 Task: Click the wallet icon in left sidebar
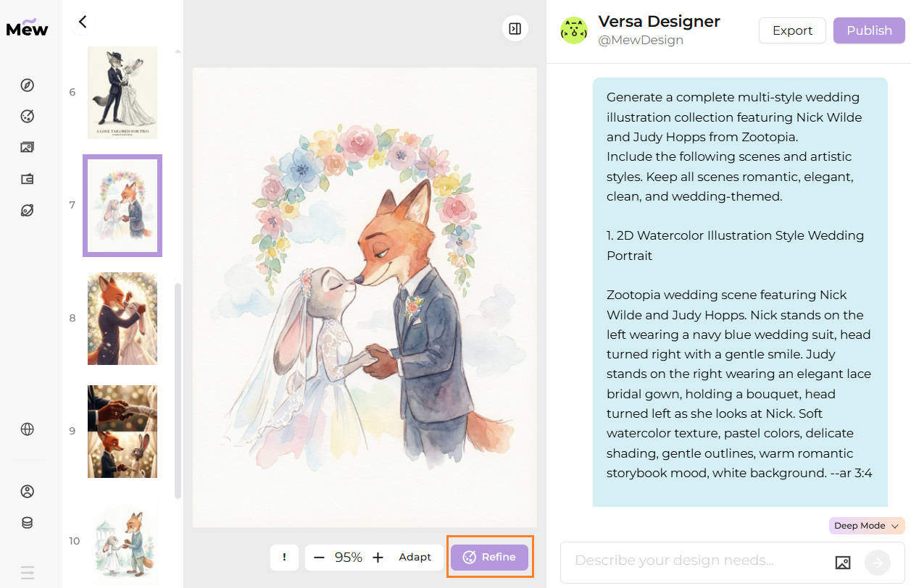point(28,180)
